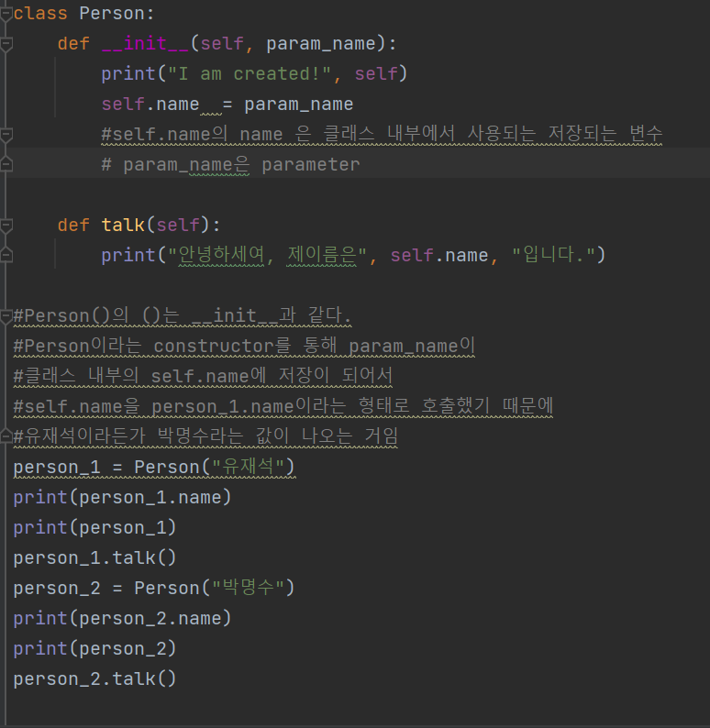Click the line 'person_1.talk()'
Screen dimensions: 710x728
tap(94, 558)
